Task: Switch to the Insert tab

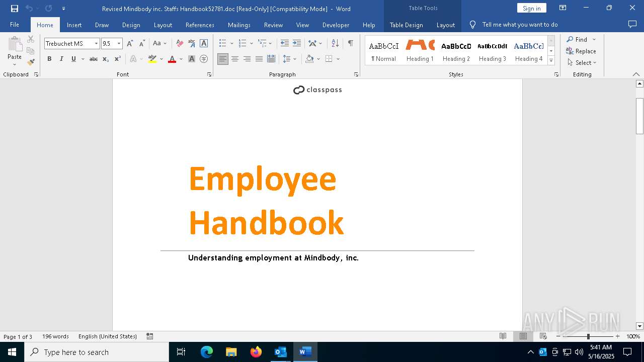Action: click(x=74, y=25)
